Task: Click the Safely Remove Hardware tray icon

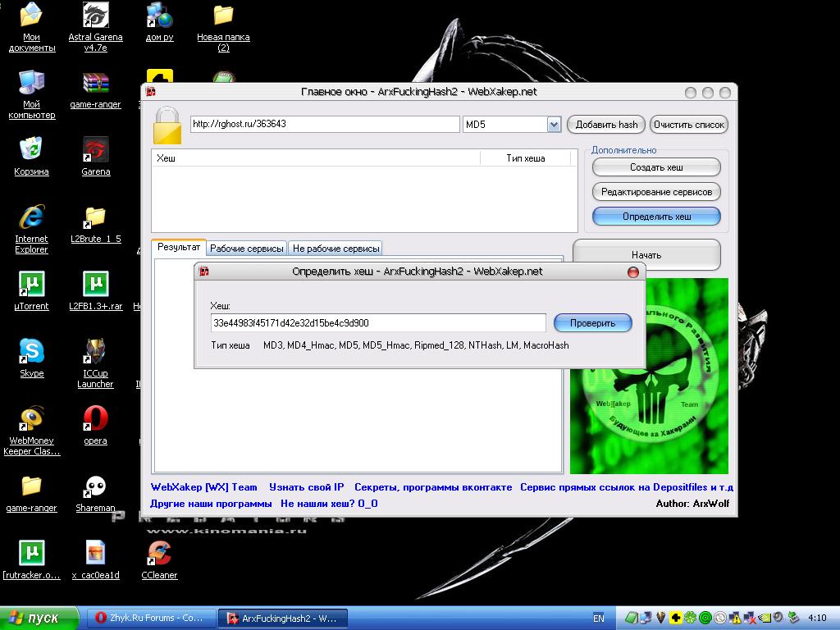Action: tap(793, 619)
